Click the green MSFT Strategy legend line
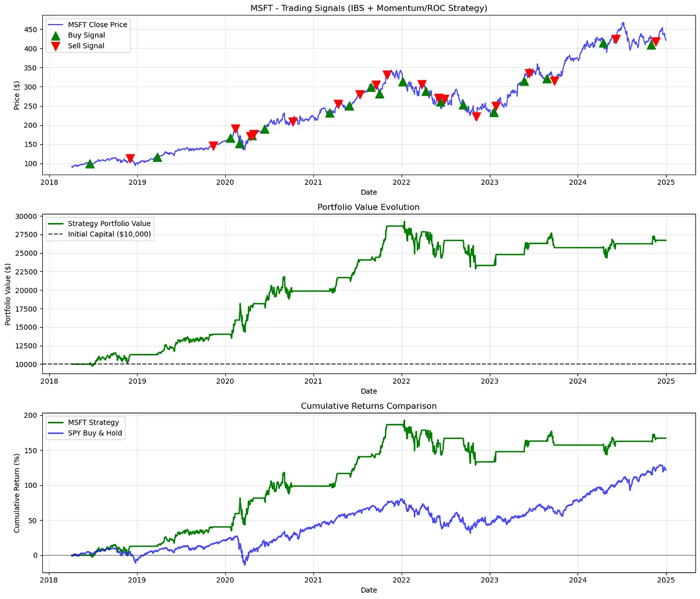 (55, 422)
